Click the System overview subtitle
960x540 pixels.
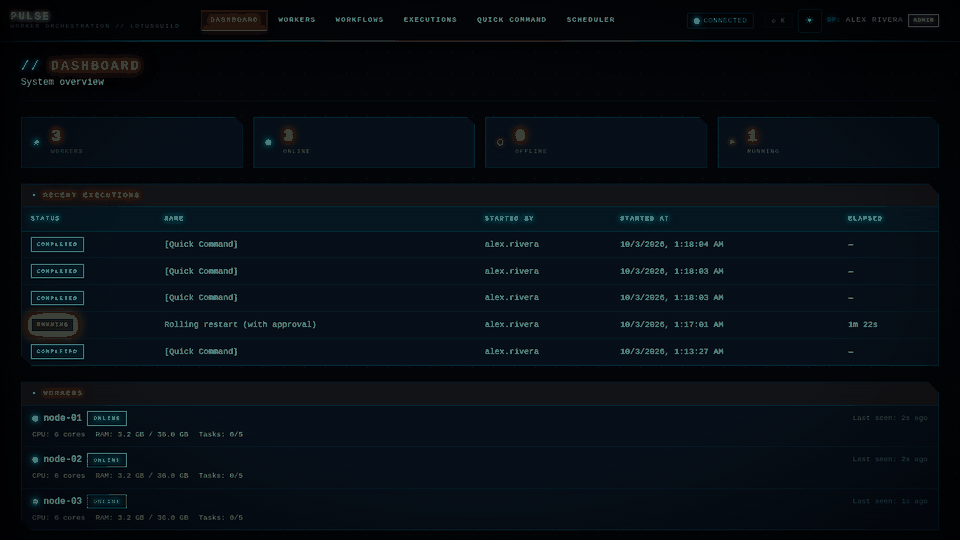point(62,82)
